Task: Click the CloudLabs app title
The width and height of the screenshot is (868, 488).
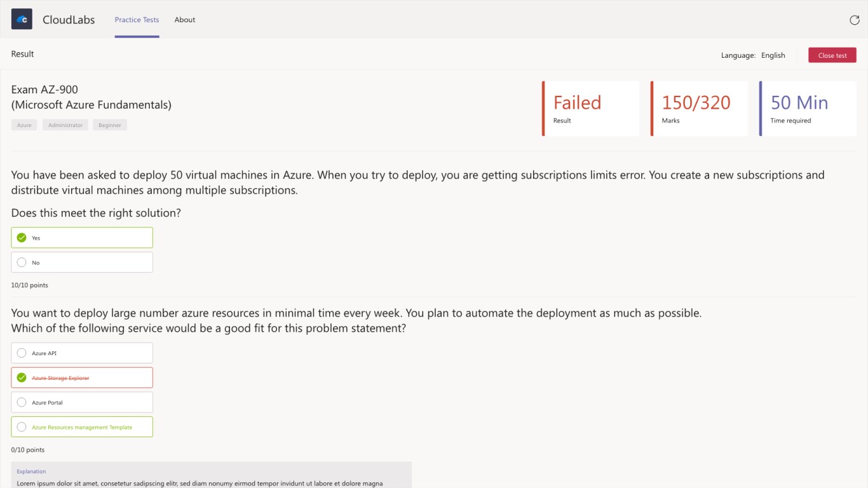Action: click(x=69, y=20)
